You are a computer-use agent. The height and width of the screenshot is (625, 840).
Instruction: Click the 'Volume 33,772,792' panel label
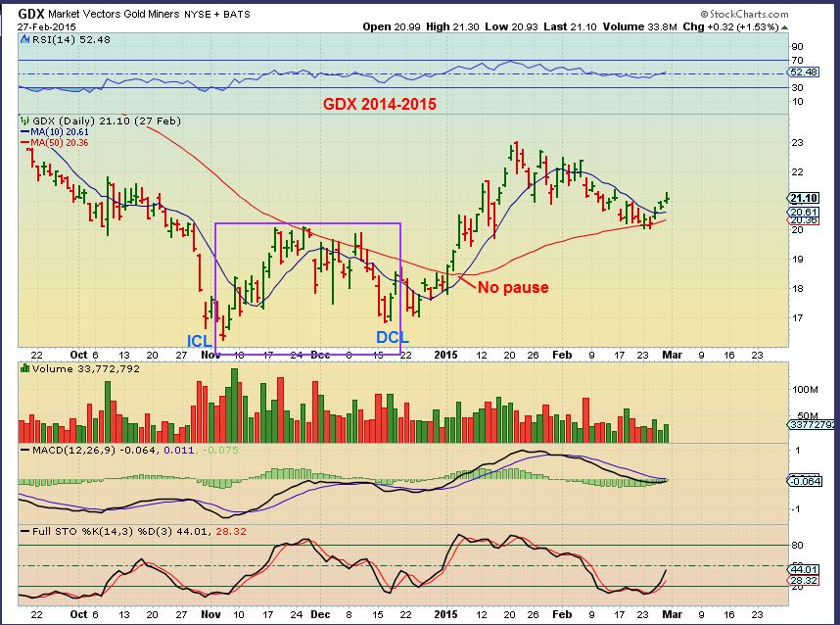[86, 368]
